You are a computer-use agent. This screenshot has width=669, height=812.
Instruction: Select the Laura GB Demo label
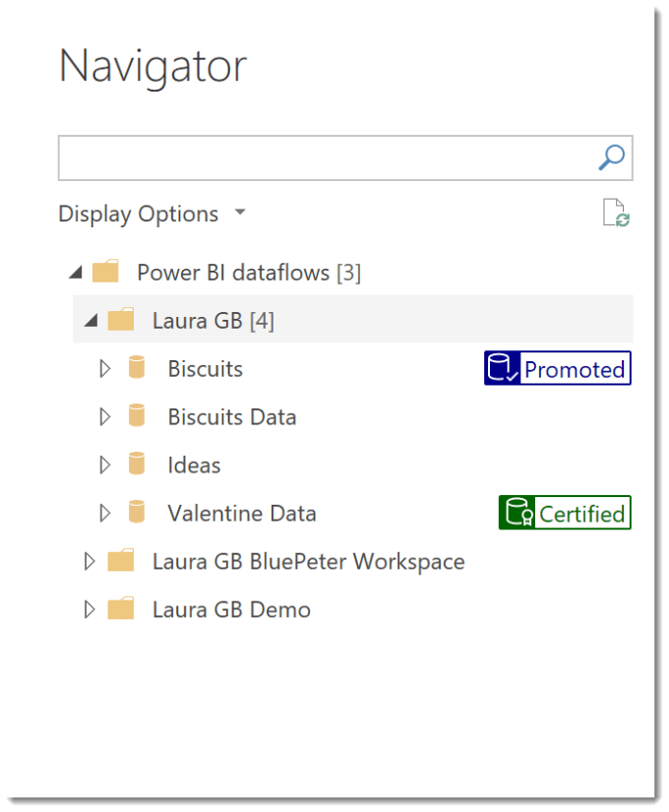pos(231,610)
